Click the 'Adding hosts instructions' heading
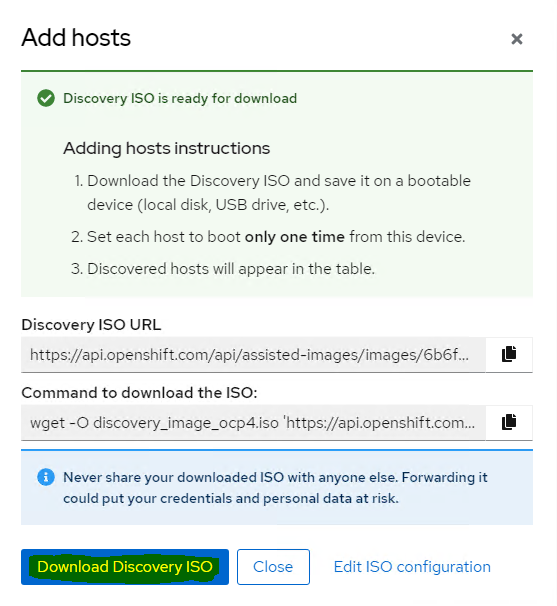 [167, 148]
